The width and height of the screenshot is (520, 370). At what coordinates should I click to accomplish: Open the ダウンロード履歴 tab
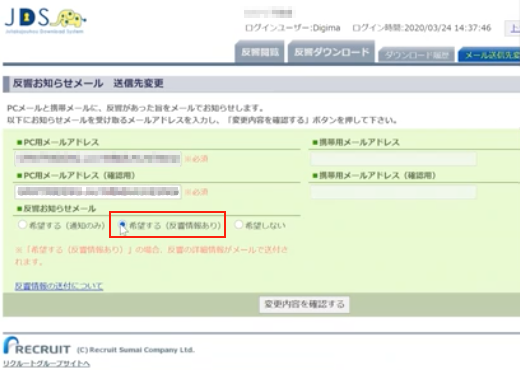[x=416, y=55]
